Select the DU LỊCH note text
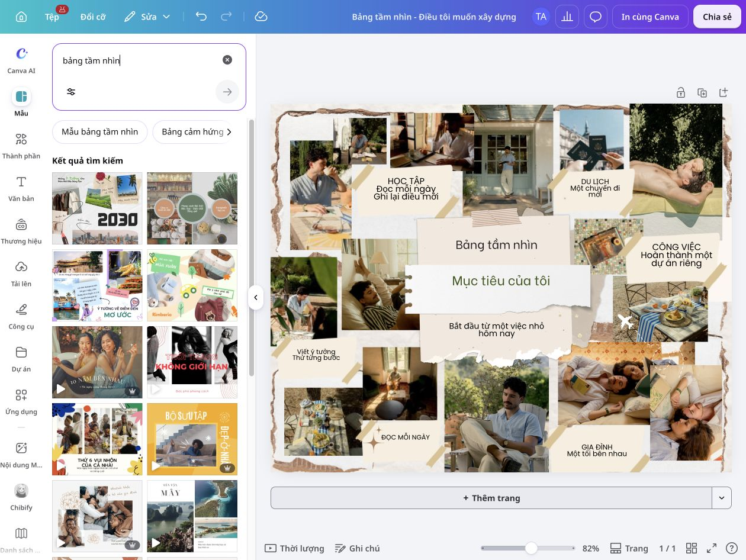The width and height of the screenshot is (746, 560). click(x=595, y=188)
